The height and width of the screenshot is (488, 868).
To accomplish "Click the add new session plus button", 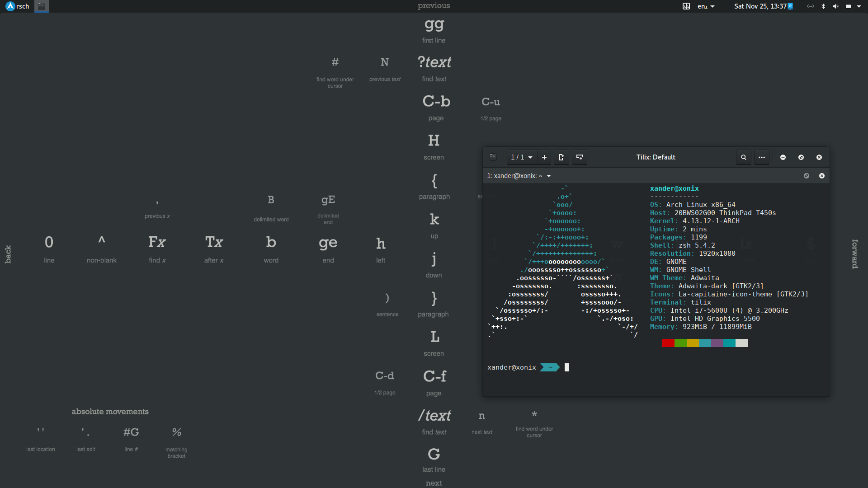I will tap(544, 157).
